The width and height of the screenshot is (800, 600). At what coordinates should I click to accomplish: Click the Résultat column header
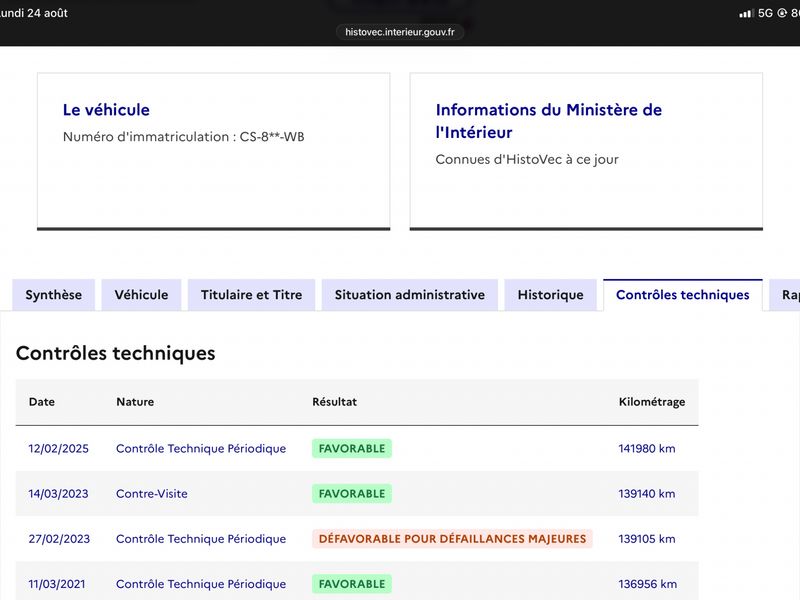(x=335, y=402)
